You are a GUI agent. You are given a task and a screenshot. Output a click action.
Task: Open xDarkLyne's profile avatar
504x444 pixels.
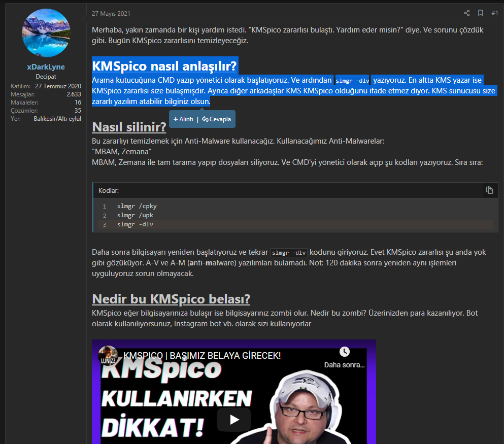click(46, 33)
